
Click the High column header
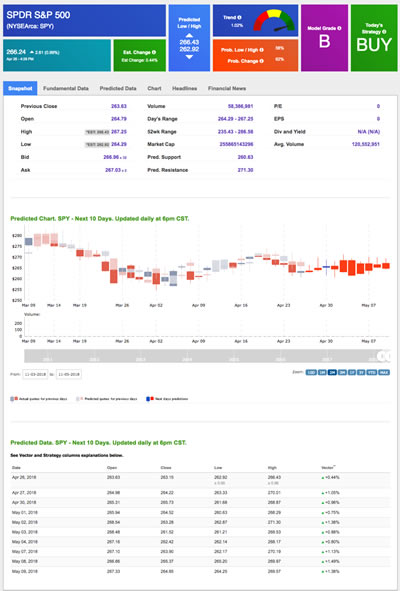point(272,468)
